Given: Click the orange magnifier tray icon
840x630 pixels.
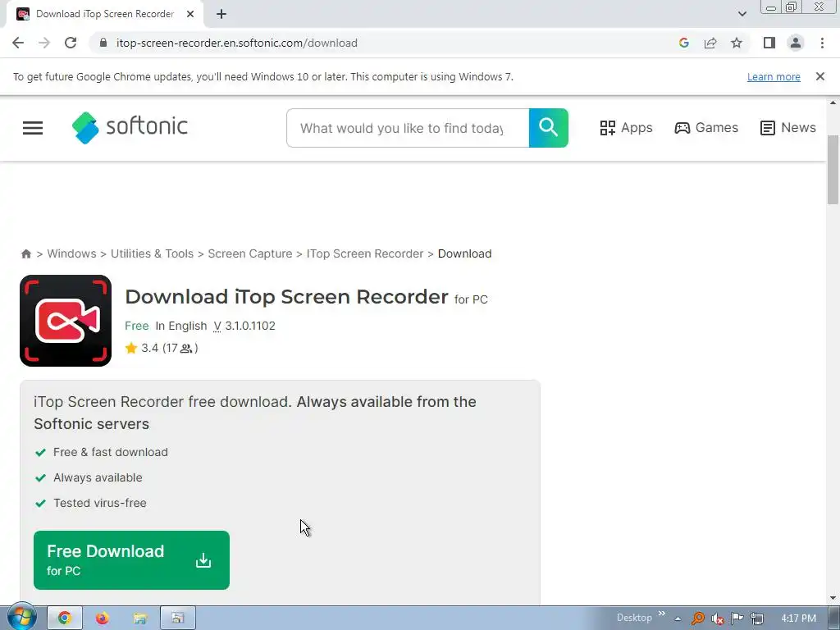Looking at the screenshot, I should pyautogui.click(x=697, y=619).
